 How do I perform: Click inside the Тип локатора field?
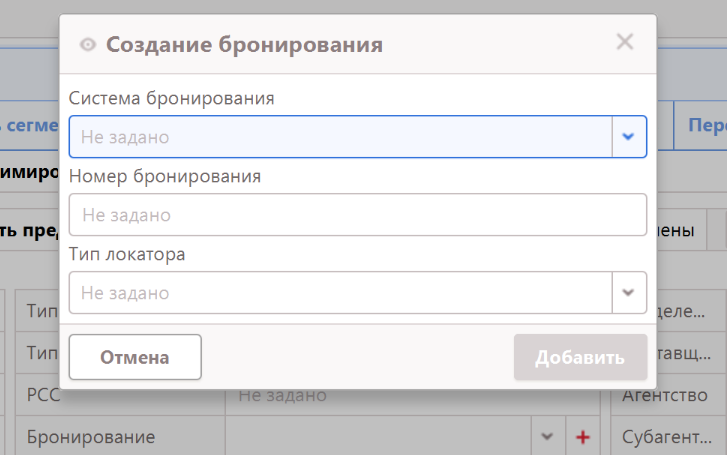tap(340, 293)
